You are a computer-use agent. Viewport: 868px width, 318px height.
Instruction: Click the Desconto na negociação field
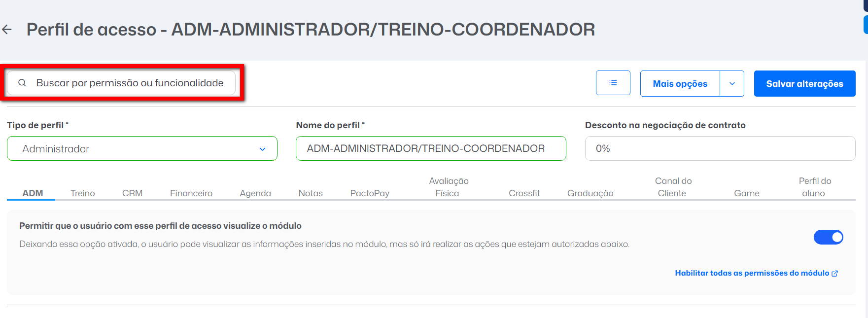[720, 148]
